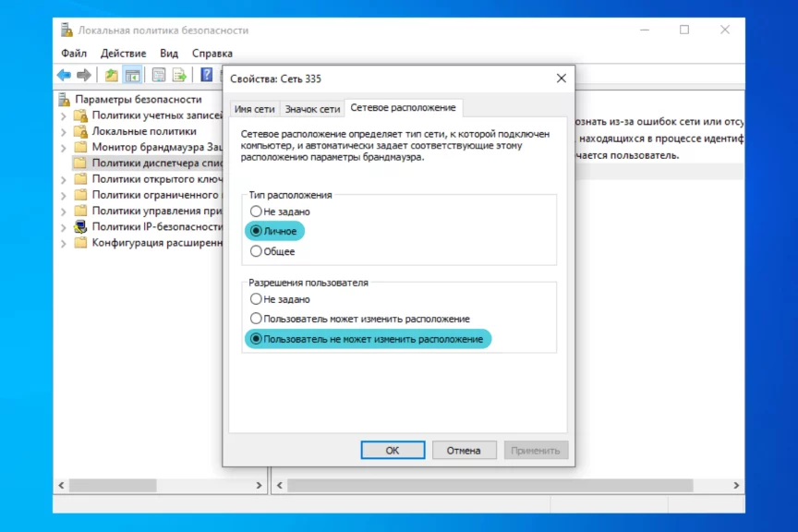Click the Back arrow toolbar icon

coord(64,75)
